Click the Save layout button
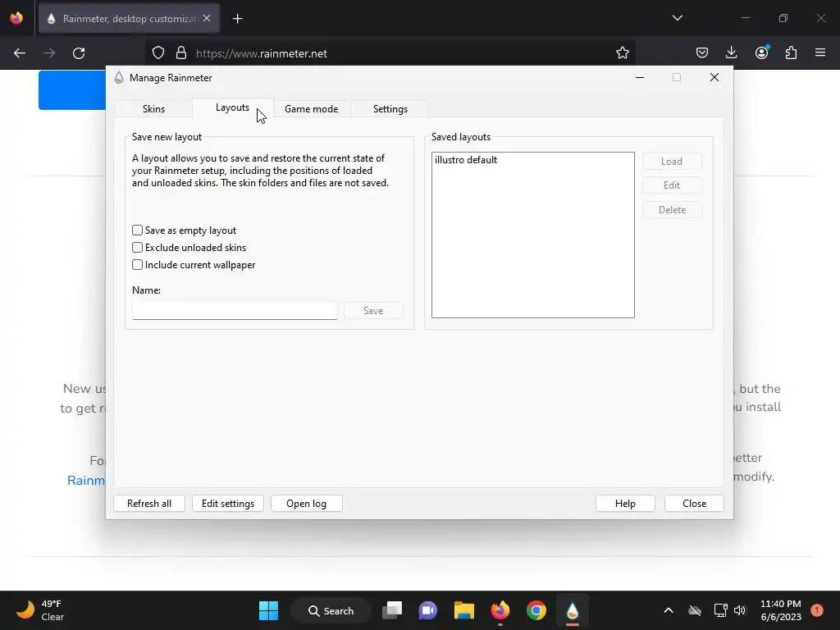This screenshot has height=630, width=840. point(373,311)
